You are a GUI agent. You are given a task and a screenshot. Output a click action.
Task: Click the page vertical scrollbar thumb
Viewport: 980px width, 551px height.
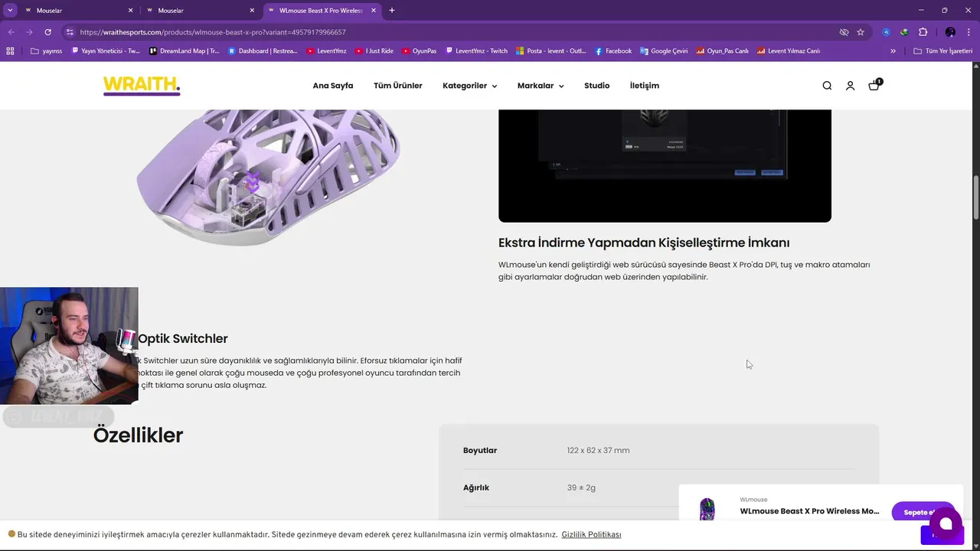pos(976,197)
